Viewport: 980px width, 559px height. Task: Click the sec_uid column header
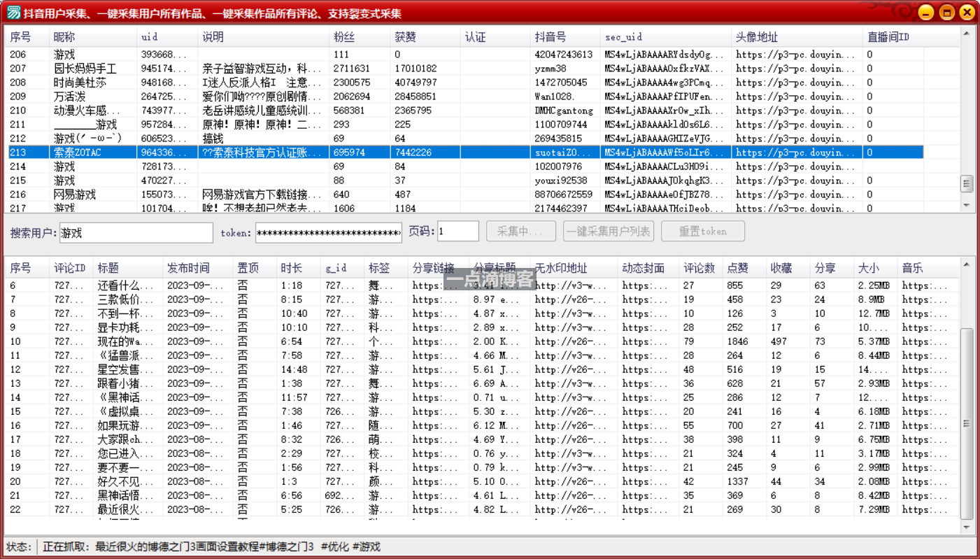click(x=666, y=37)
